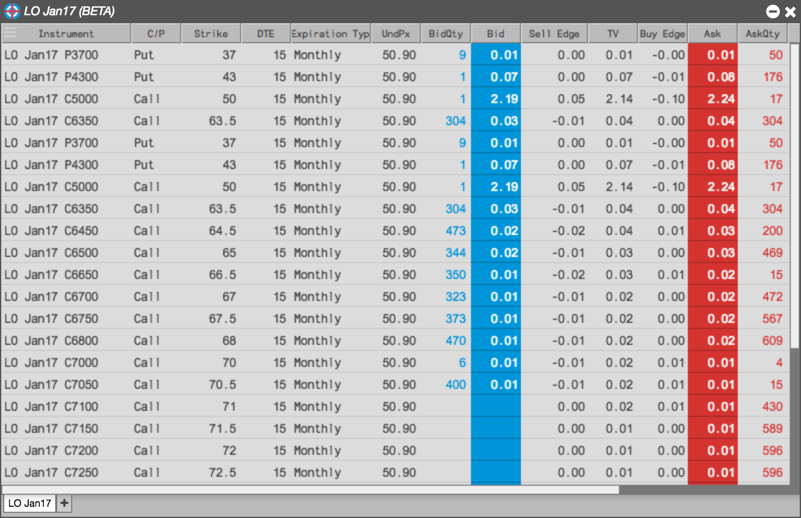Screen dimensions: 801x518
Task: Click the UndPx column header
Action: tap(396, 34)
